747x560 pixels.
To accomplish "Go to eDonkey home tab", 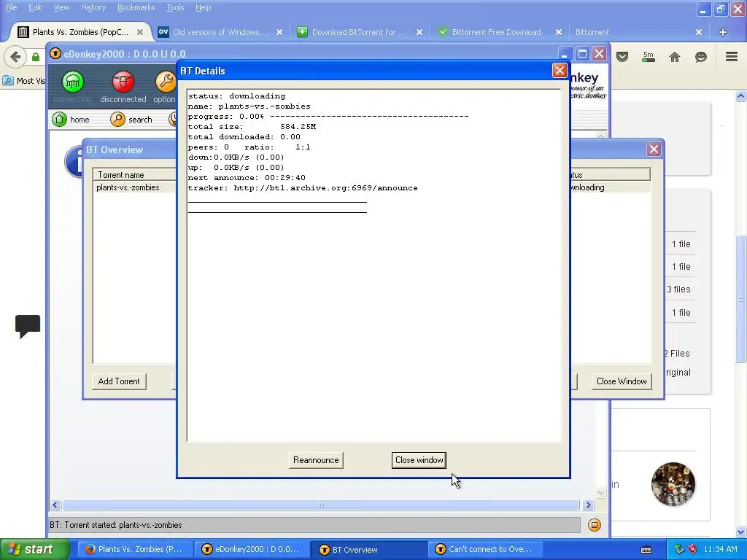I will (x=71, y=119).
